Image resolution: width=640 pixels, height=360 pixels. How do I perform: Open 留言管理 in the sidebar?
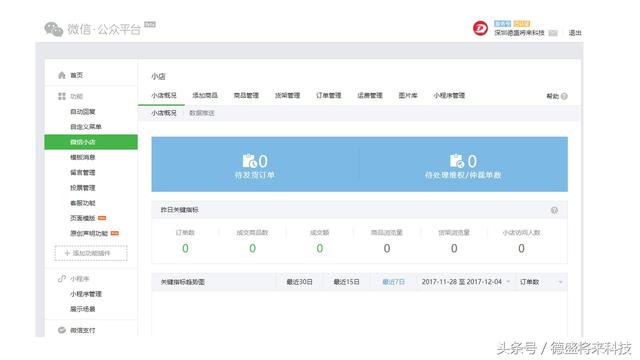(82, 173)
